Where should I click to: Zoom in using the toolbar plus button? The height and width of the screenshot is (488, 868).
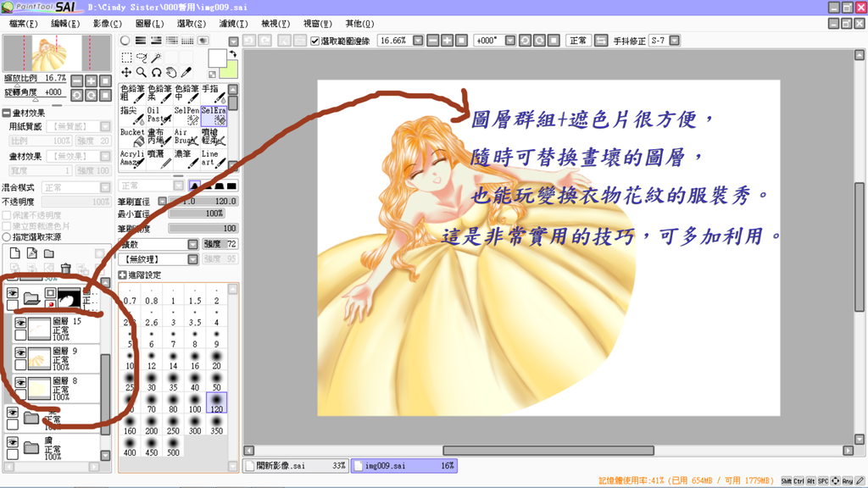tap(448, 41)
